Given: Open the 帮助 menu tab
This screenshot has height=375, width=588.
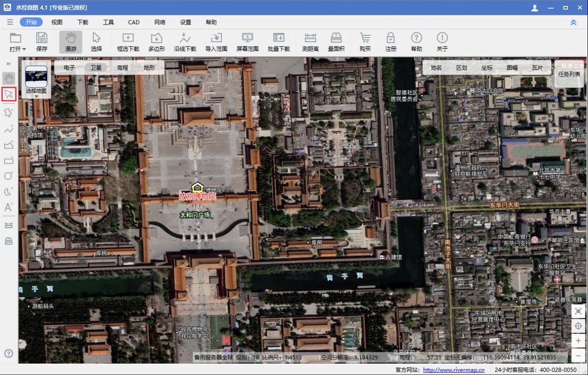Looking at the screenshot, I should (211, 23).
